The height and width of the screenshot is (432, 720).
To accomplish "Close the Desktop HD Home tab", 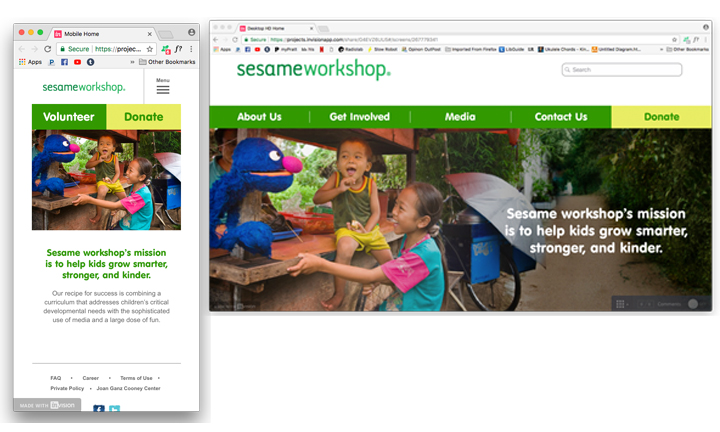I will 311,28.
